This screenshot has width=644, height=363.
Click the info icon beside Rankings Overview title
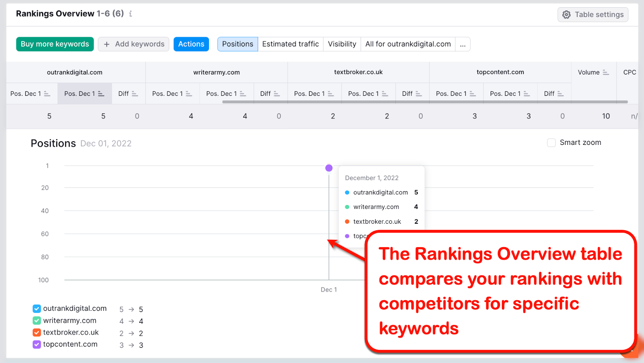coord(130,14)
